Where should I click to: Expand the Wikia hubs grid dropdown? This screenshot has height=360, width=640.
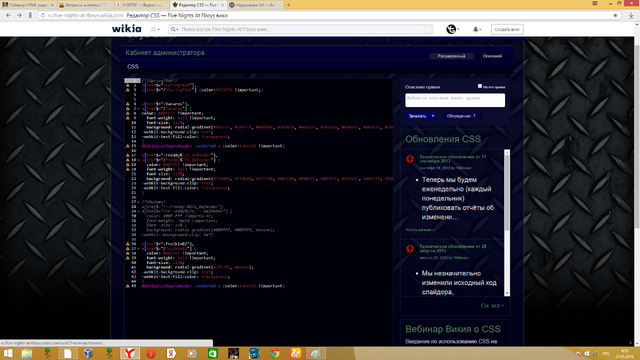[x=155, y=29]
